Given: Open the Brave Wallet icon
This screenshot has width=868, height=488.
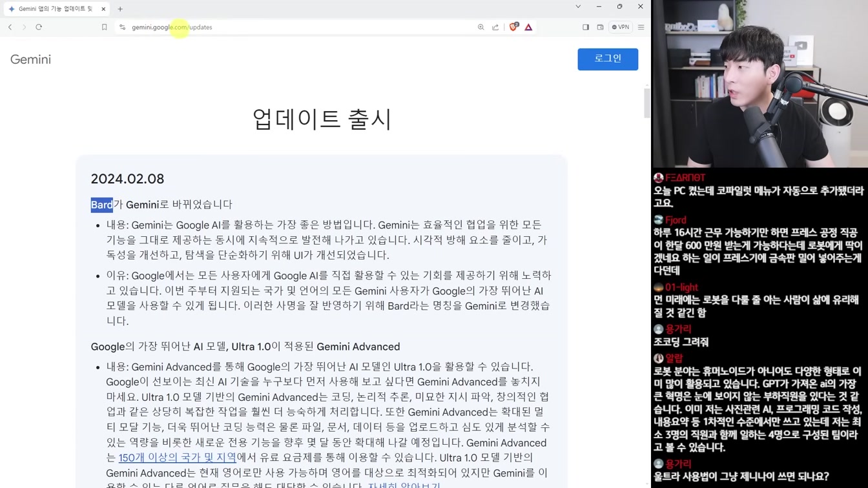Looking at the screenshot, I should [600, 27].
